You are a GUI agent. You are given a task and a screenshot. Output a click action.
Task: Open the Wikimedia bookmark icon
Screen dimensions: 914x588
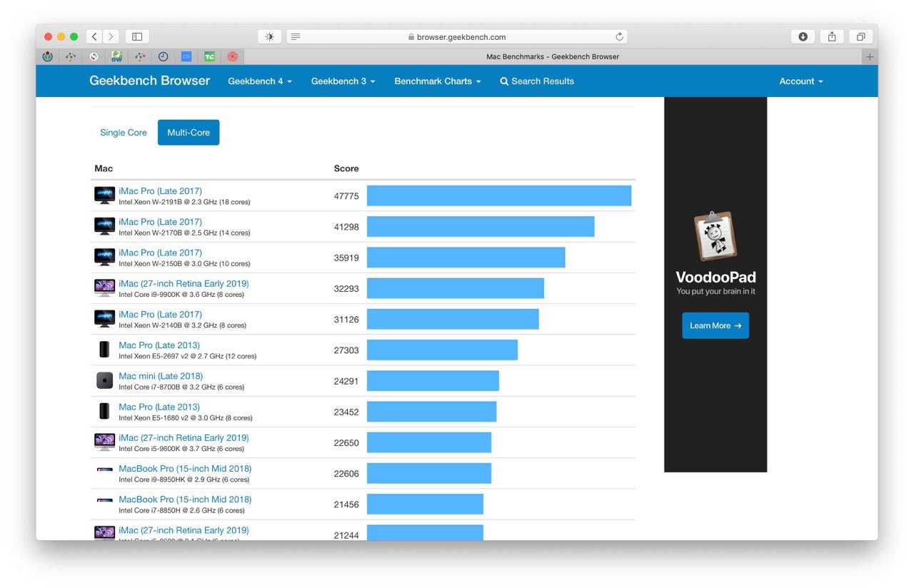47,56
